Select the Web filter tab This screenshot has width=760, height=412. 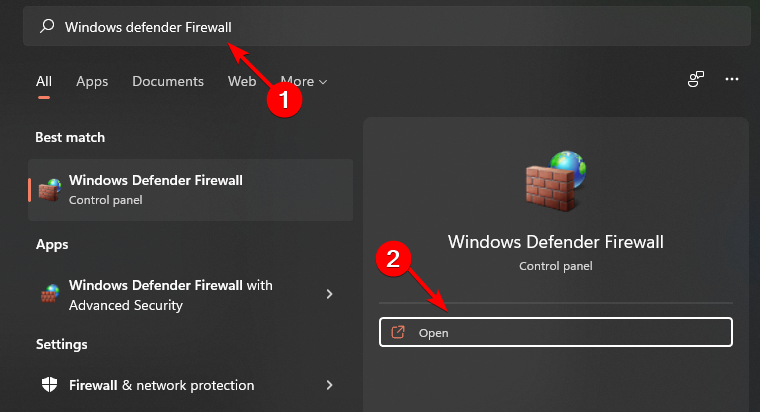pyautogui.click(x=242, y=81)
